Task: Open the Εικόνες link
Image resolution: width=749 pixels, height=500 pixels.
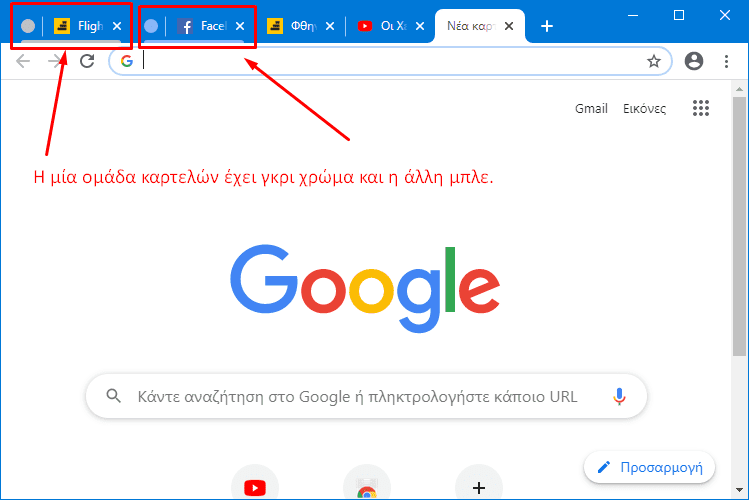Action: coord(644,108)
